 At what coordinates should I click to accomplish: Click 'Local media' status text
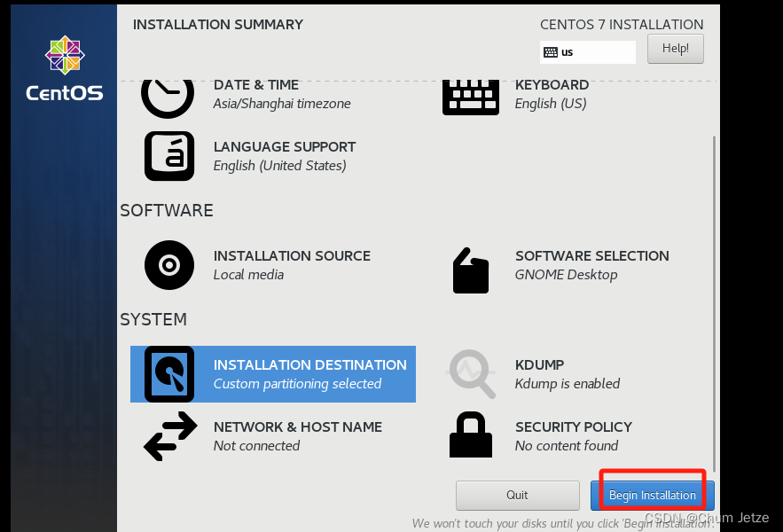point(248,275)
